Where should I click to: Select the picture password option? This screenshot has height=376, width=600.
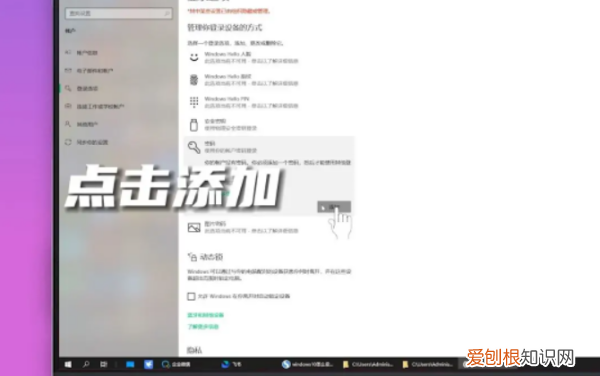tap(243, 227)
